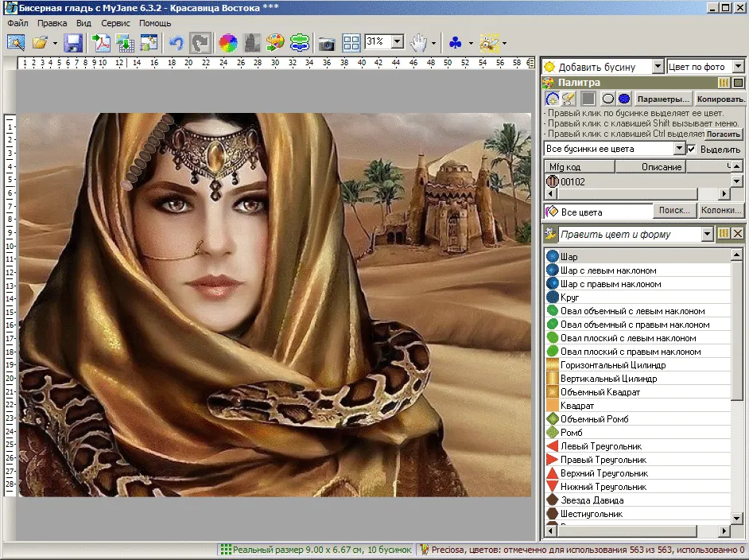This screenshot has height=560, width=749.
Task: Click the redo arrow in the toolbar
Action: pos(200,43)
